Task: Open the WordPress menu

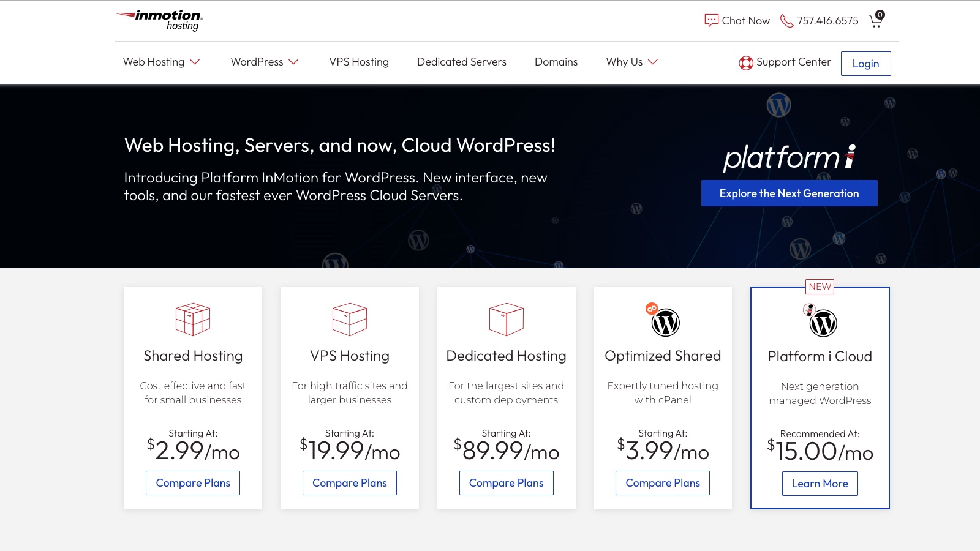Action: pos(257,62)
